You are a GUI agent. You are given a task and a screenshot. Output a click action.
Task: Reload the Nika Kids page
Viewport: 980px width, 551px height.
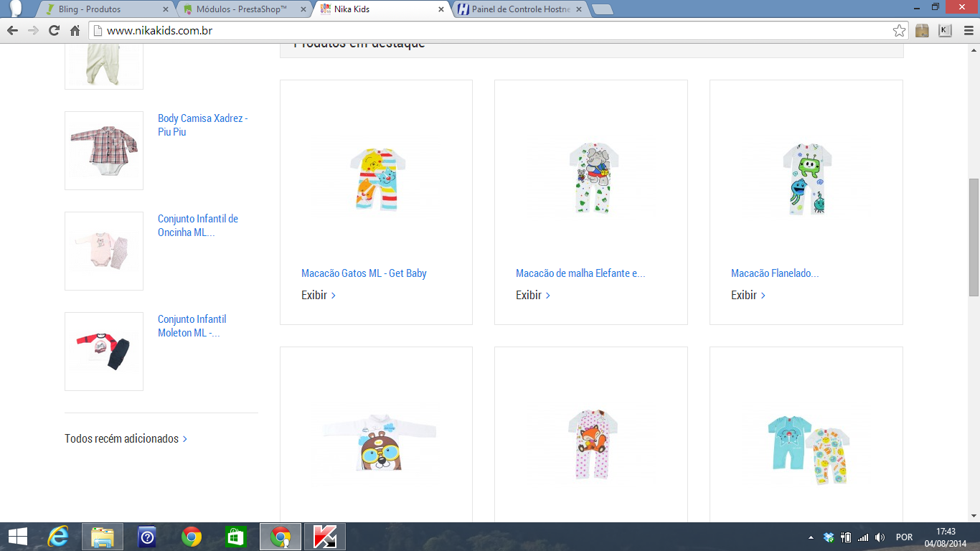54,31
